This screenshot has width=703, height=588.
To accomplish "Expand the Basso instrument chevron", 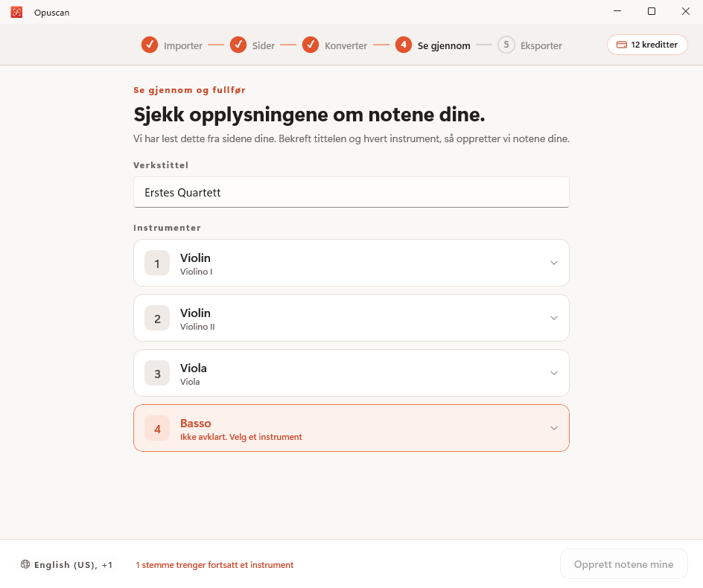I will coord(554,429).
